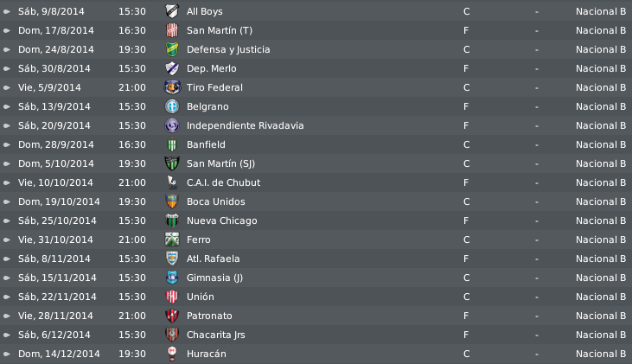
Task: Click the Huracán balloon crest
Action: (x=172, y=354)
